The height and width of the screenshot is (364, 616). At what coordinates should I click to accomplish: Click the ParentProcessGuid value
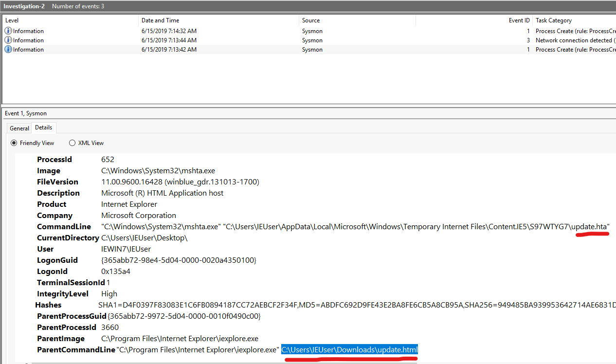(x=184, y=316)
